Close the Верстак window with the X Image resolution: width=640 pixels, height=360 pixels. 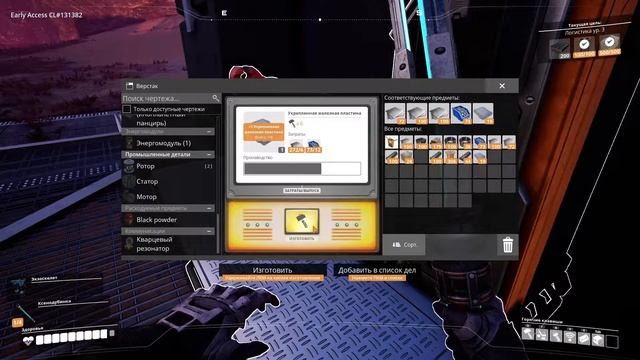click(x=502, y=86)
